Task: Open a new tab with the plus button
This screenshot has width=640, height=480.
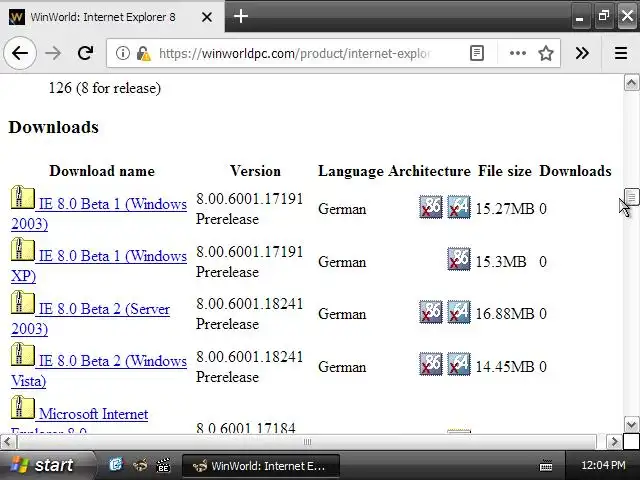Action: (x=241, y=16)
